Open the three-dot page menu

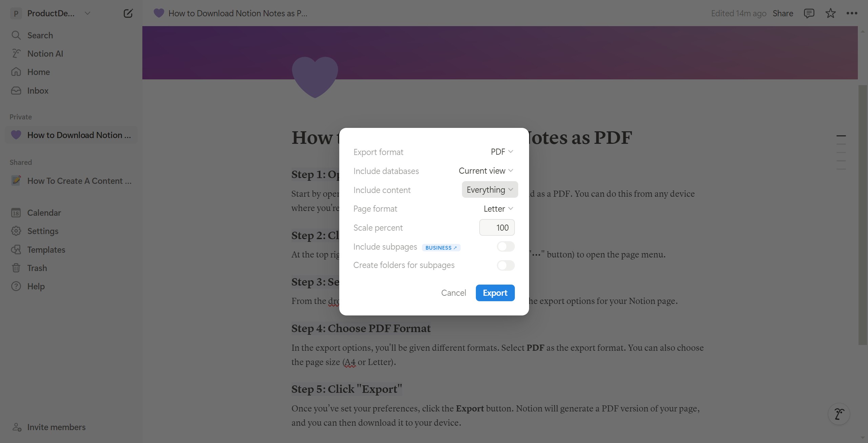coord(852,14)
